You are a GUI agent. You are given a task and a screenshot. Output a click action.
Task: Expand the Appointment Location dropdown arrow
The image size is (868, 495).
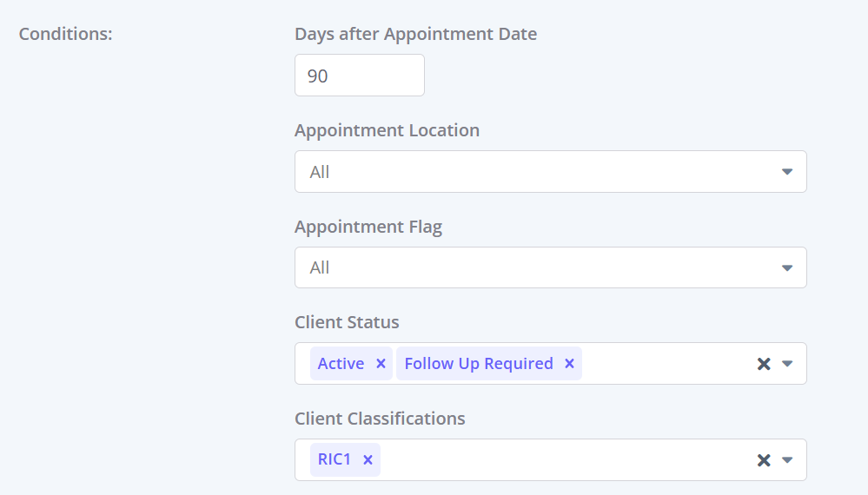pyautogui.click(x=786, y=172)
